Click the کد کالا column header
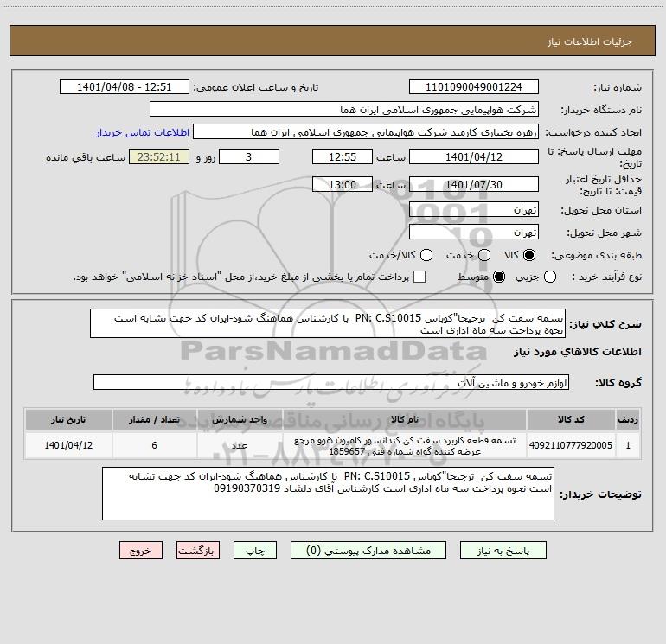This screenshot has width=666, height=644. [x=571, y=420]
